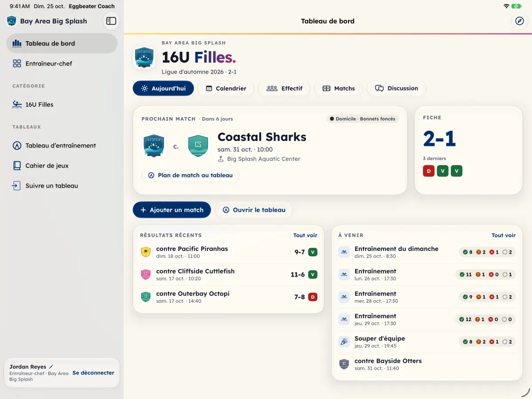Open the 11-6 Cliffside Cuttlefish result
This screenshot has width=532, height=399.
pos(229,275)
